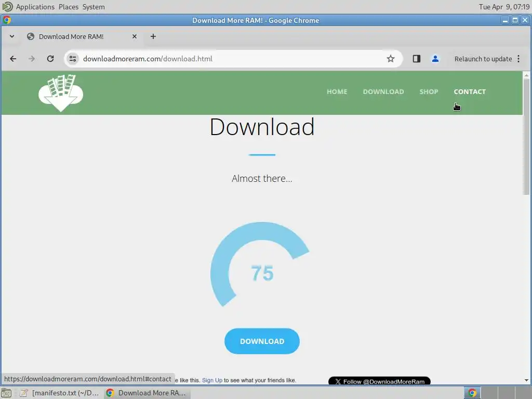Viewport: 532px width, 399px height.
Task: Open the Chrome profile icon
Action: [435, 59]
